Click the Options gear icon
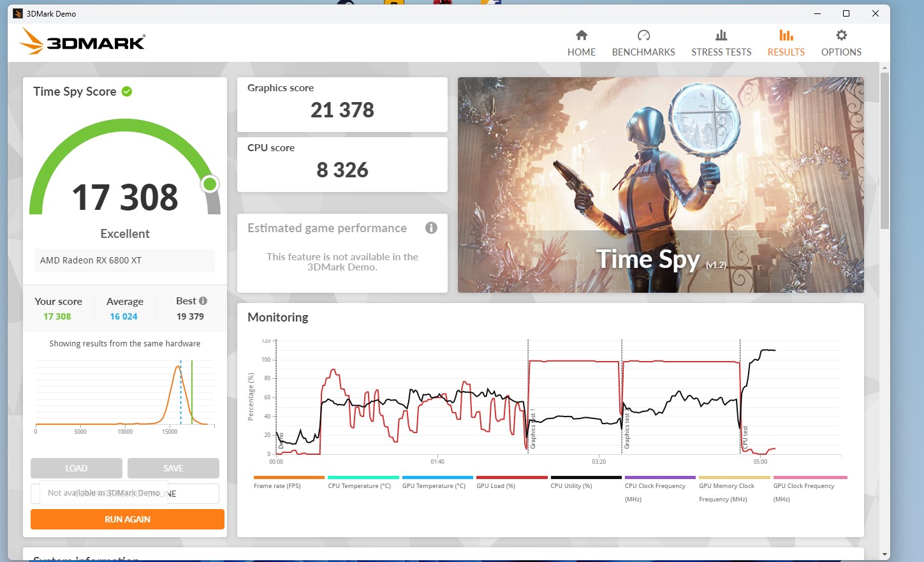This screenshot has height=562, width=924. [841, 35]
